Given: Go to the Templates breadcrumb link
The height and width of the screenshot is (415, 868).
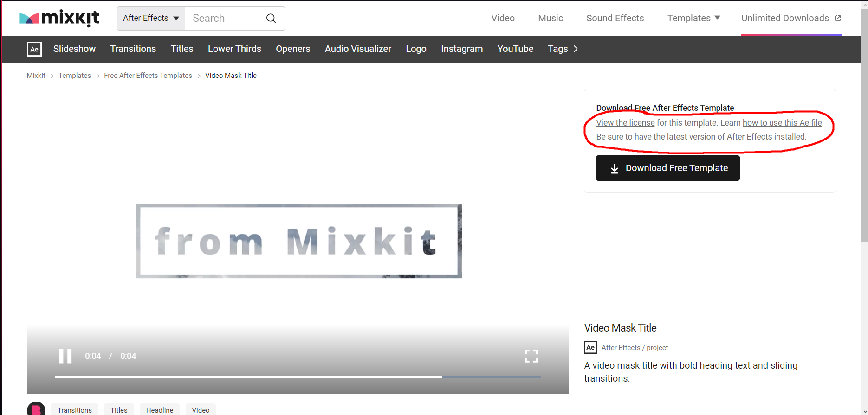Looking at the screenshot, I should [x=75, y=76].
